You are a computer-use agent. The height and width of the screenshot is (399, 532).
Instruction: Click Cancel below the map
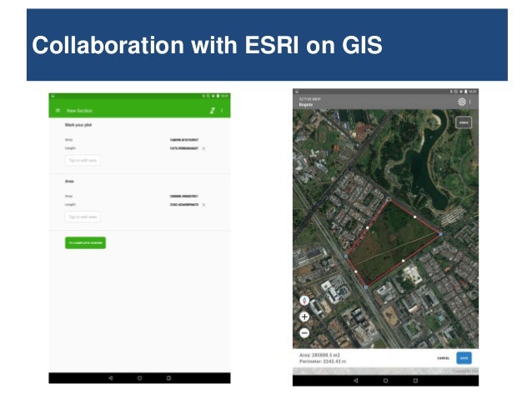[443, 358]
